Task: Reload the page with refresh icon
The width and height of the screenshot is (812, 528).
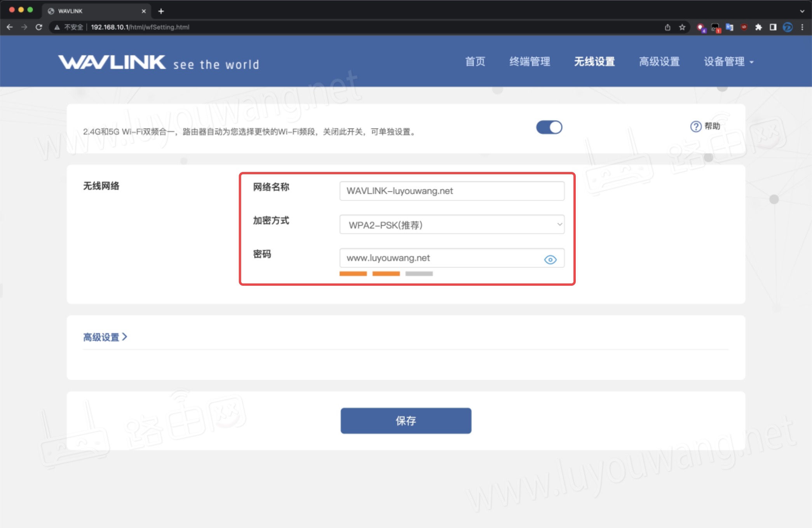Action: click(x=39, y=27)
